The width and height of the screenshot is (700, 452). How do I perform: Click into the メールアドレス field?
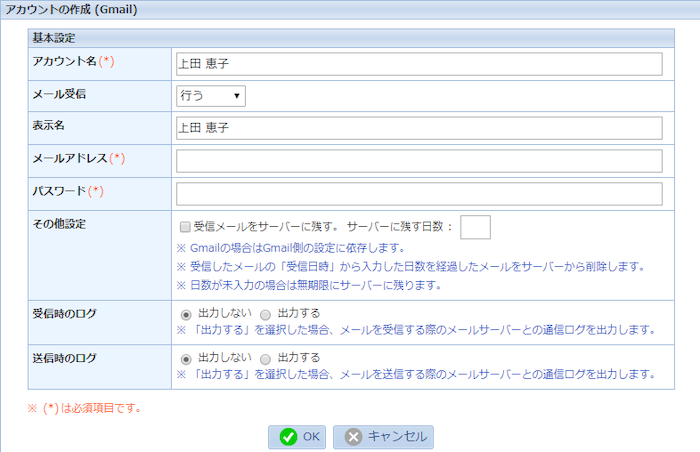tap(418, 161)
